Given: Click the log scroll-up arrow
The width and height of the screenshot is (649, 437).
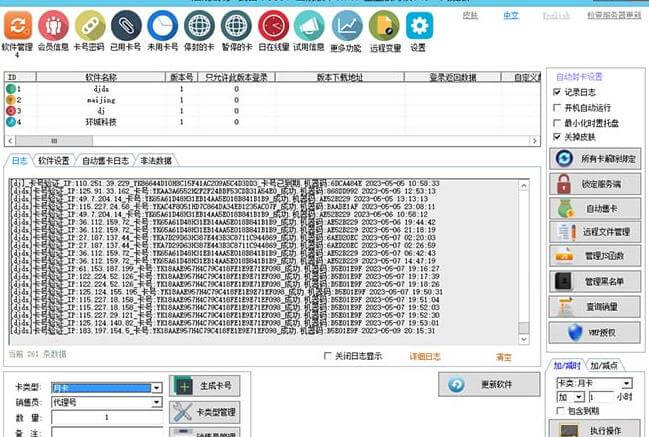Looking at the screenshot, I should 524,186.
